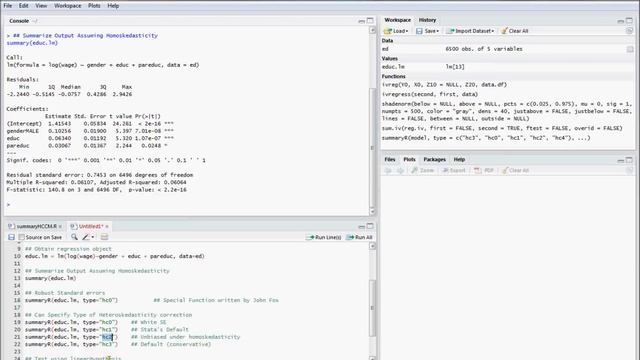Click editor line 13 summary(educ.lm)
The height and width of the screenshot is (360, 640).
(x=51, y=278)
